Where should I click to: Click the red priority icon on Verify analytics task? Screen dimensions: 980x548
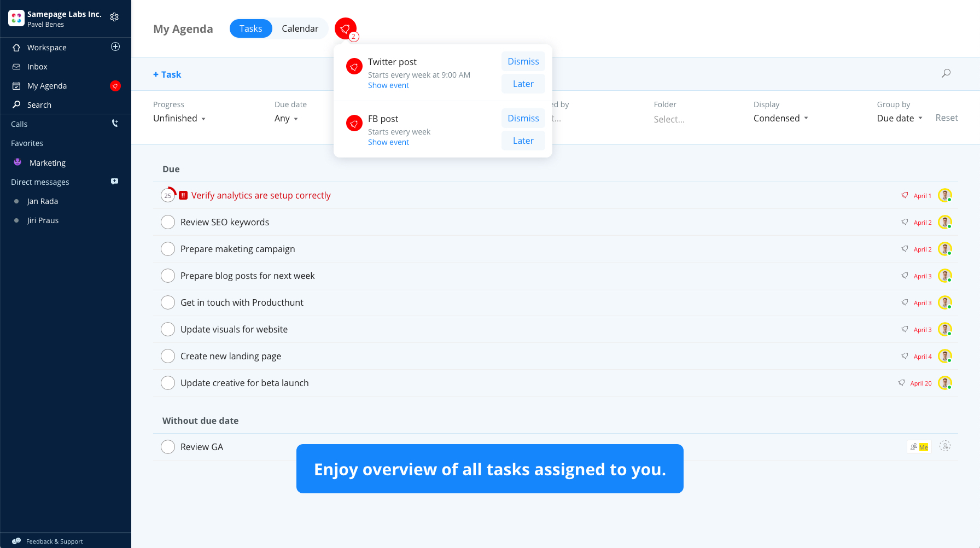click(x=183, y=195)
